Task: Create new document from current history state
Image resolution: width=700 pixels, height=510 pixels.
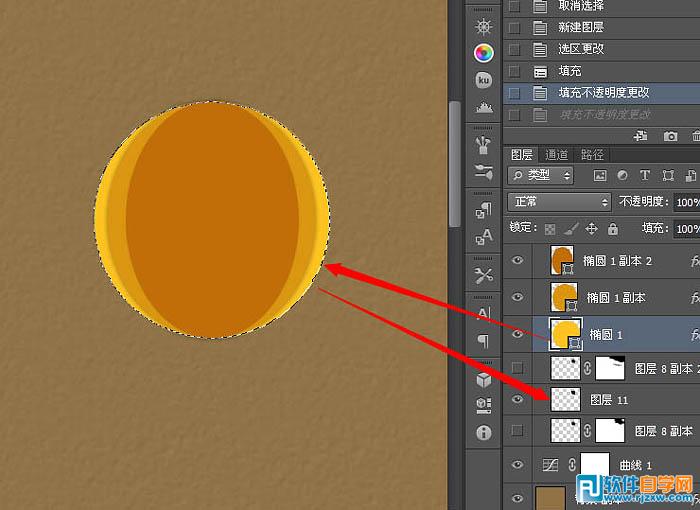Action: (x=641, y=136)
